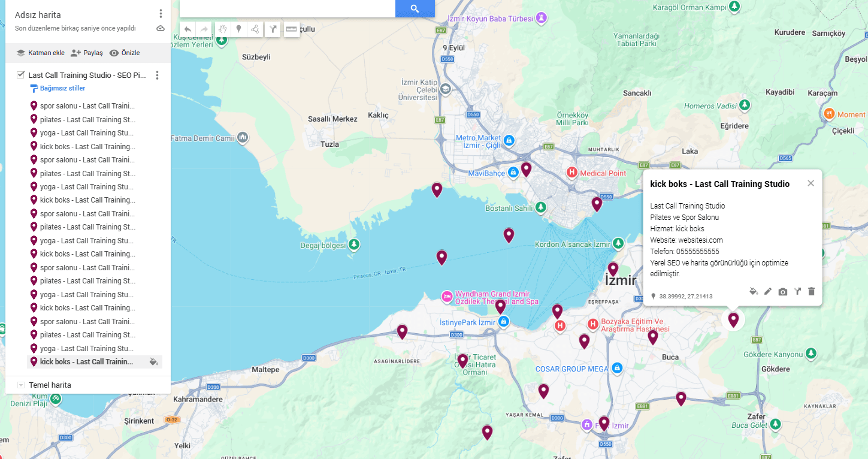
Task: Uncheck the Last Call Training Studio layer checkbox
Action: [x=21, y=75]
